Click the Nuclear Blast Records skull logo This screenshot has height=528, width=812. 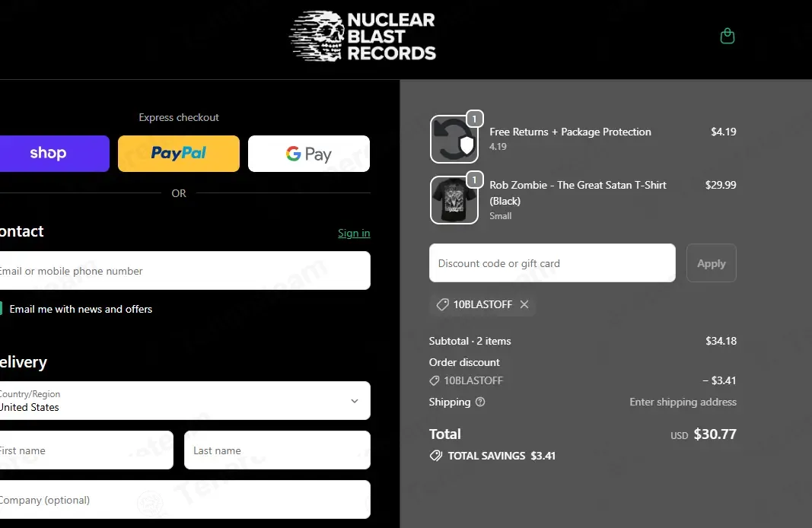tap(362, 36)
